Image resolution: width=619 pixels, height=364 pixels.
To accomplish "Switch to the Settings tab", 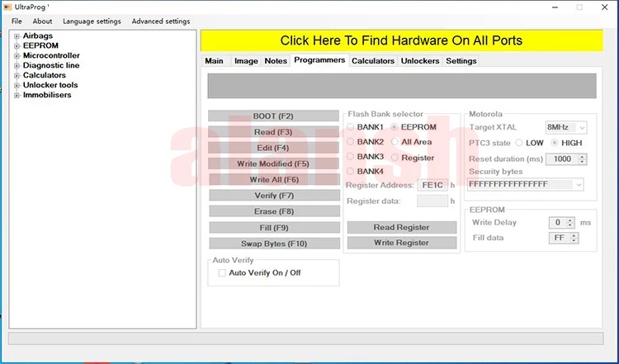I will pyautogui.click(x=461, y=61).
